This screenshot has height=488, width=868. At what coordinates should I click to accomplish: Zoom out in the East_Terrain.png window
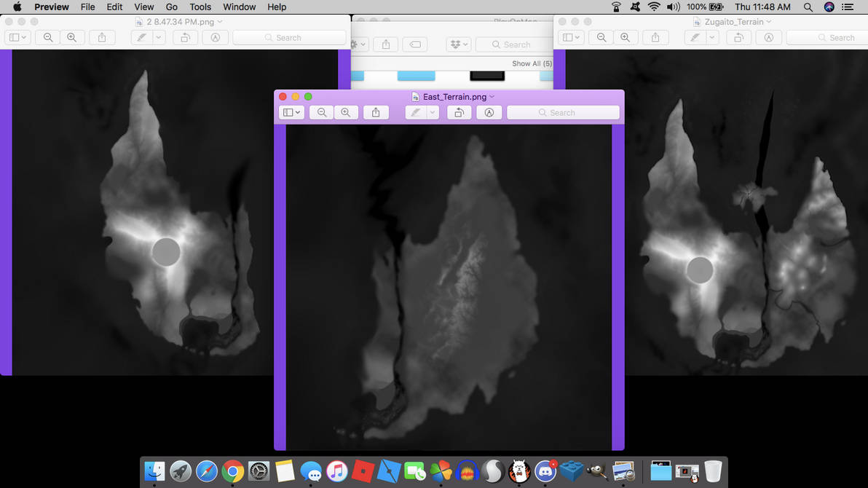click(x=322, y=113)
